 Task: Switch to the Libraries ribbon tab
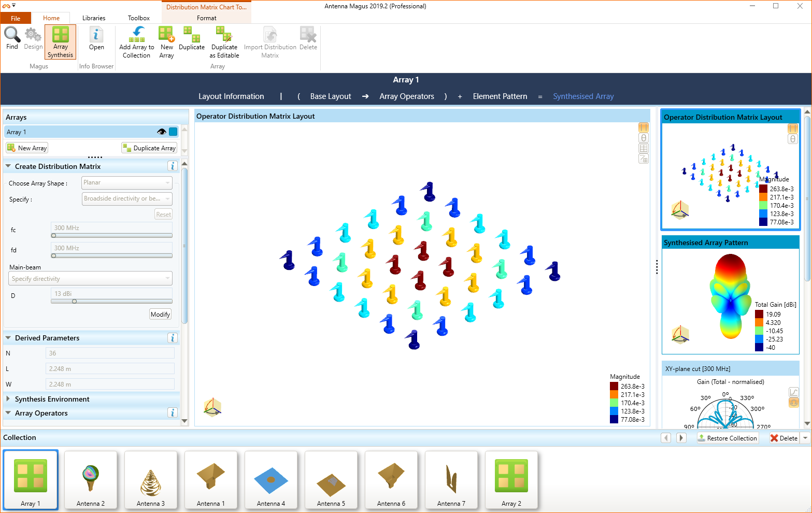pos(94,18)
